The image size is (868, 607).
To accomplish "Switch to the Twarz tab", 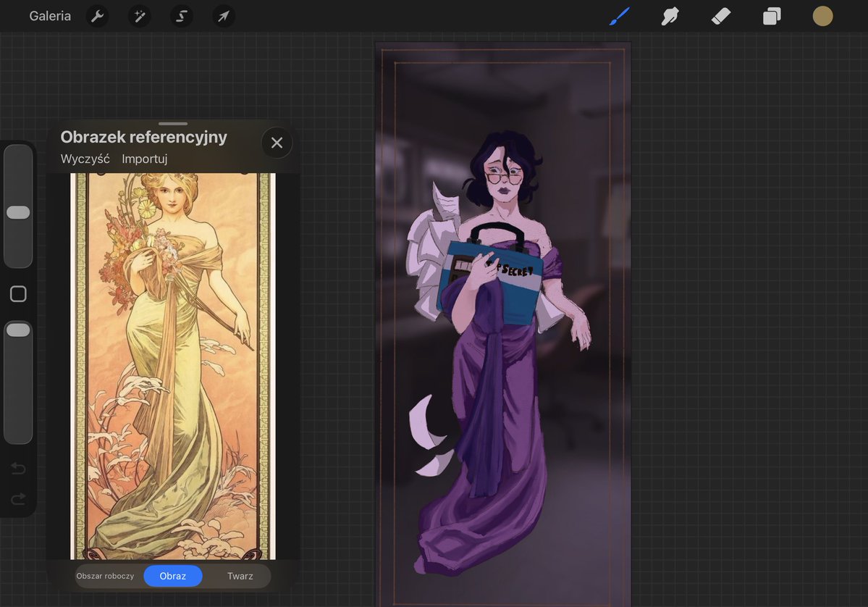I will (240, 576).
